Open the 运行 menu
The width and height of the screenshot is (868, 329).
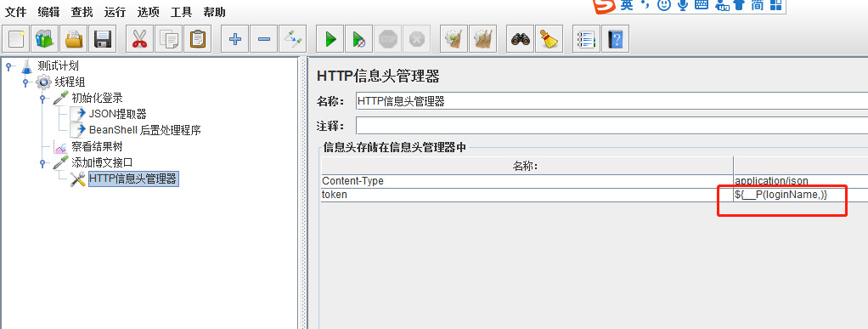pyautogui.click(x=115, y=12)
